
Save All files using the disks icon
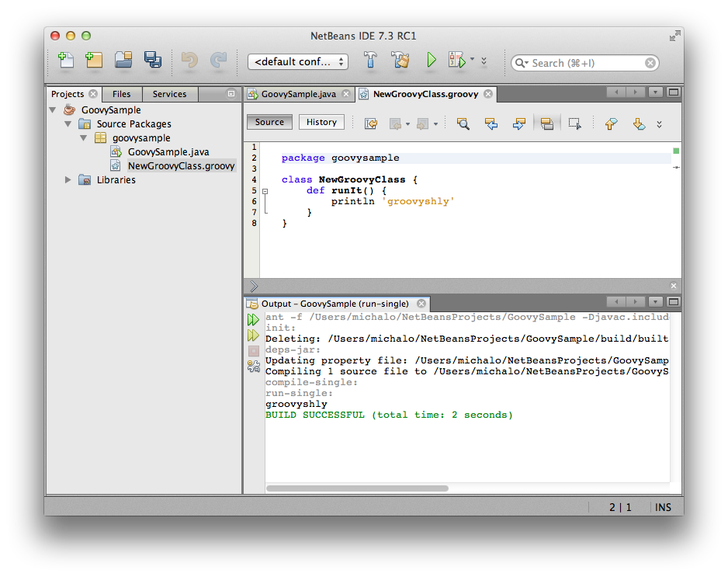pos(152,60)
